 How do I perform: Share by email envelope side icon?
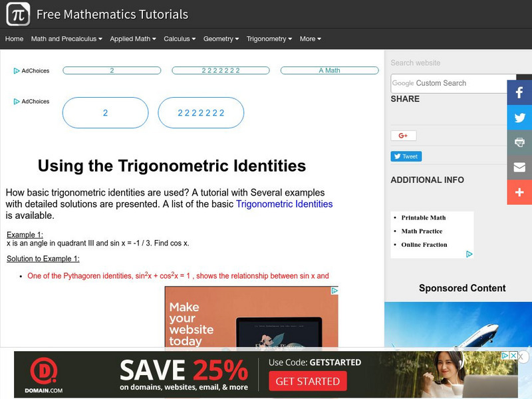pyautogui.click(x=519, y=168)
